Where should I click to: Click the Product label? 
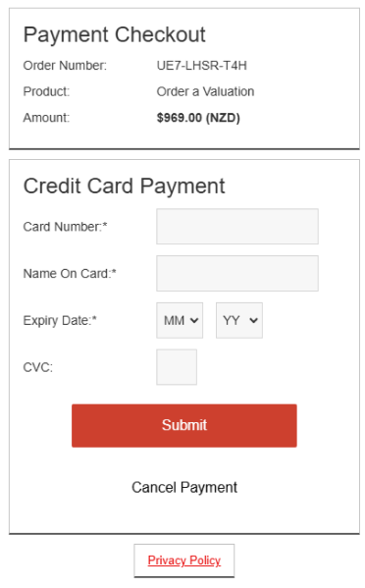point(46,91)
